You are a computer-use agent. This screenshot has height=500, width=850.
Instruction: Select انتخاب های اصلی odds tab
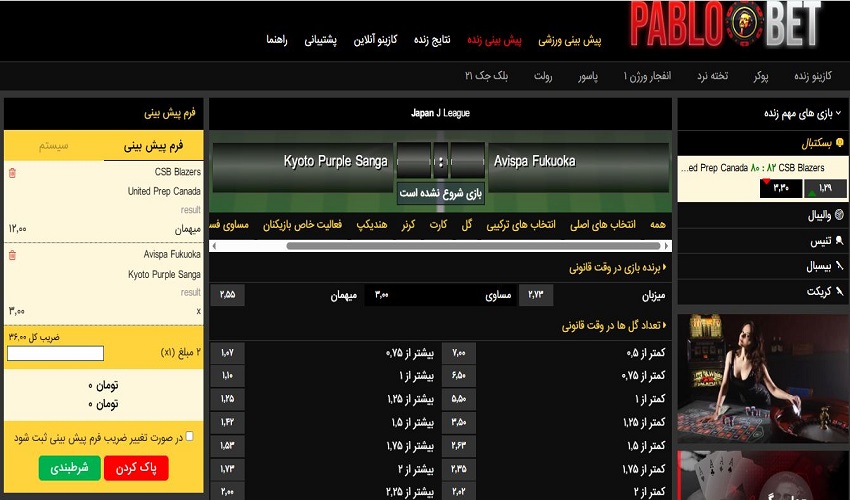(x=603, y=225)
